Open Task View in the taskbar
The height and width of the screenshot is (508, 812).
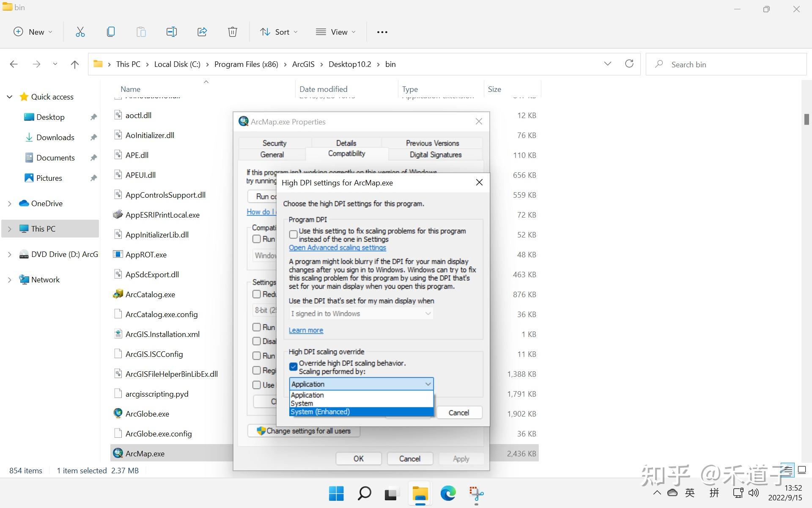pos(392,494)
